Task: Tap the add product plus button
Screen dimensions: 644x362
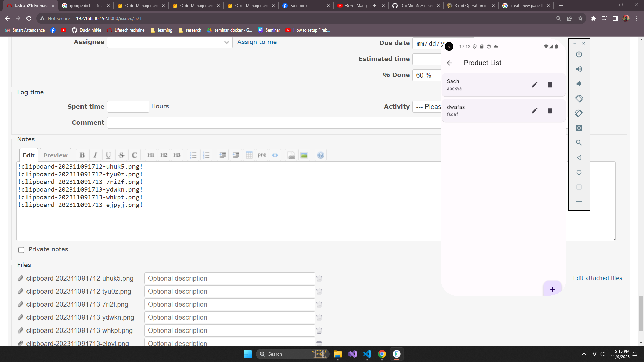Action: coord(552,289)
